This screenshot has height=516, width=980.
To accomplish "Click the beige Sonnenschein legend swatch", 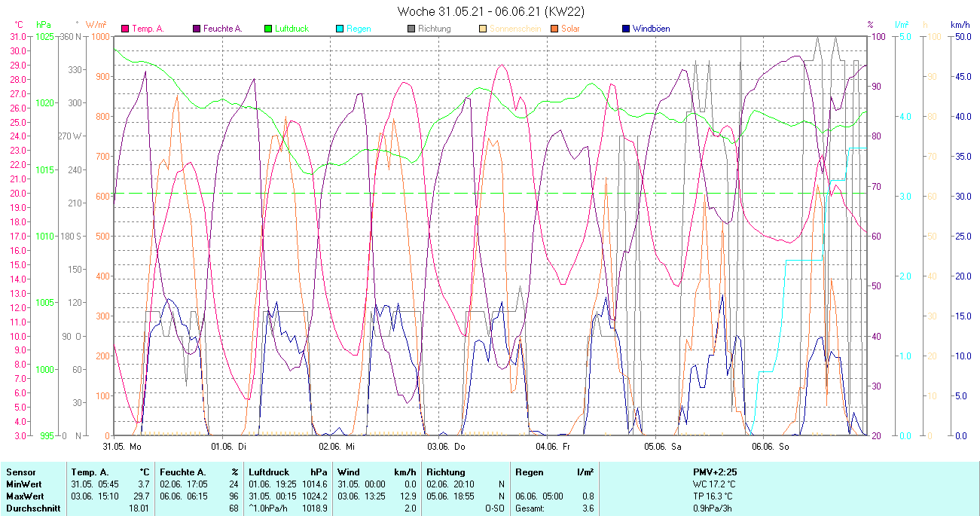I will click(x=483, y=29).
